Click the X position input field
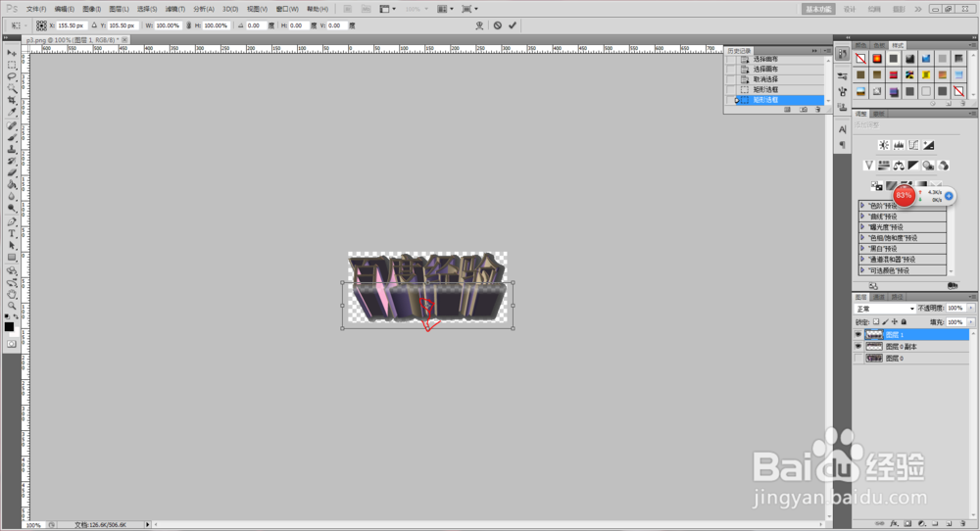Viewport: 980px width, 531px height. [71, 25]
